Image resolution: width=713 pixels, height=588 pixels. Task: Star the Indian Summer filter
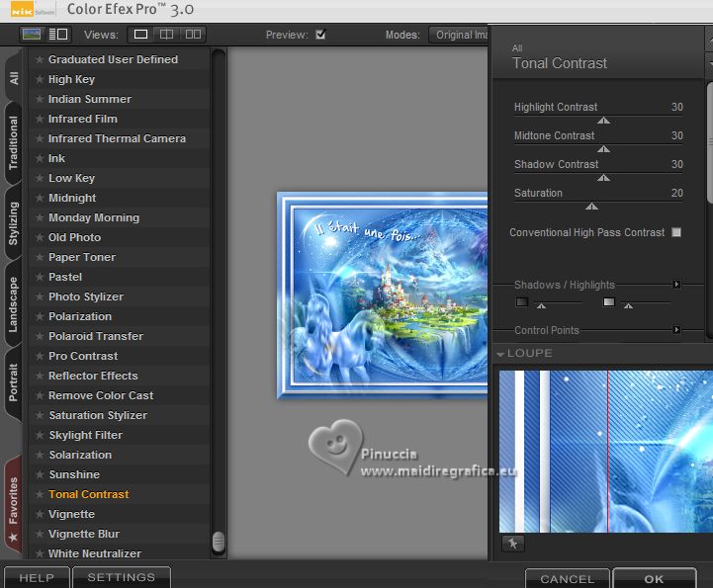tap(40, 99)
